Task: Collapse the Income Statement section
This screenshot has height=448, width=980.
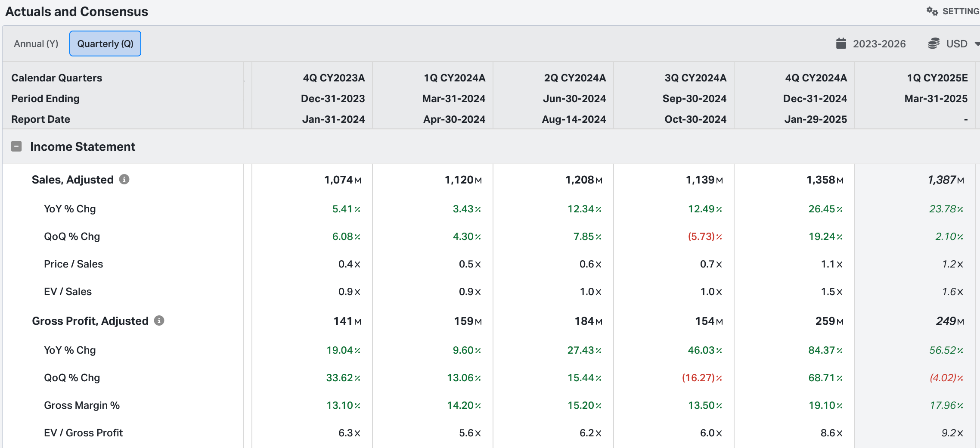Action: [16, 146]
